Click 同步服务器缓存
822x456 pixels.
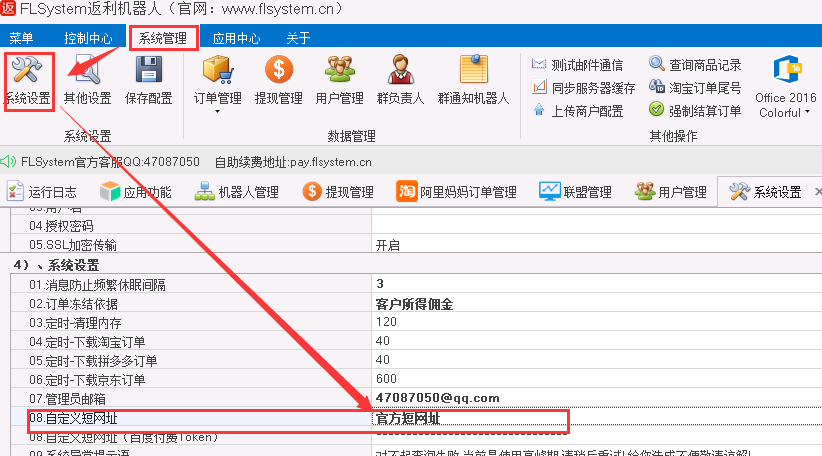583,88
